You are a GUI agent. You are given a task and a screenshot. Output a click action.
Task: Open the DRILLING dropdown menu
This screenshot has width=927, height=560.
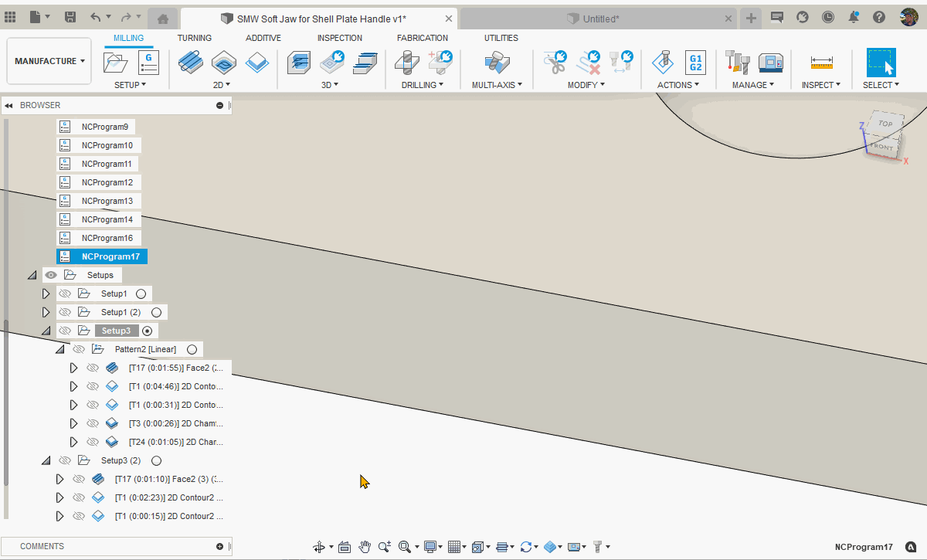[x=422, y=85]
